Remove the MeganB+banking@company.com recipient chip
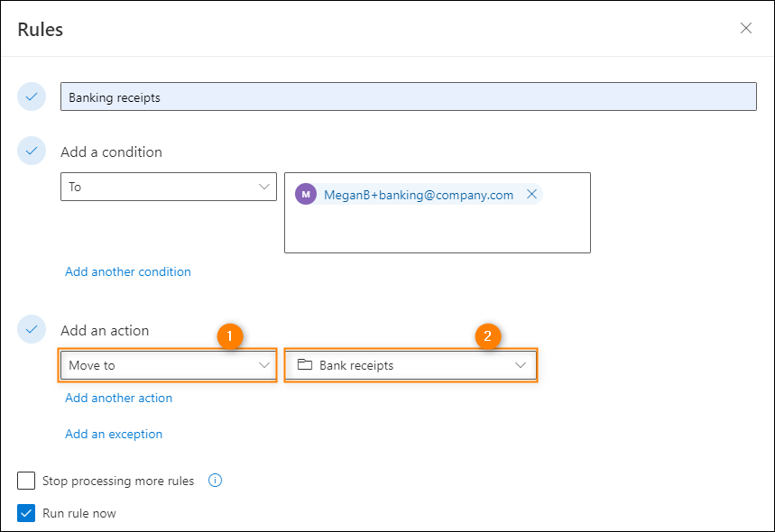 tap(531, 194)
